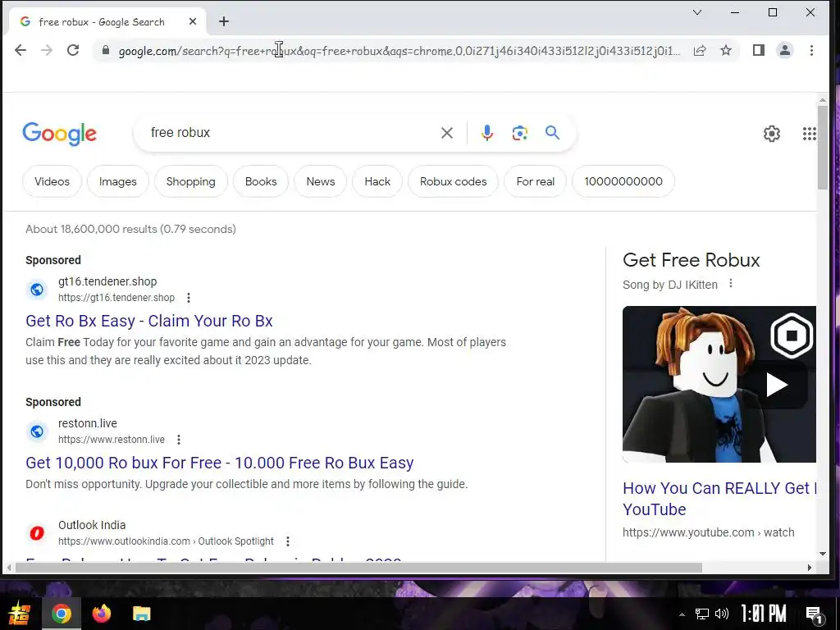Screen dimensions: 840x630
Task: Clear the search box with the X icon
Action: tap(447, 133)
